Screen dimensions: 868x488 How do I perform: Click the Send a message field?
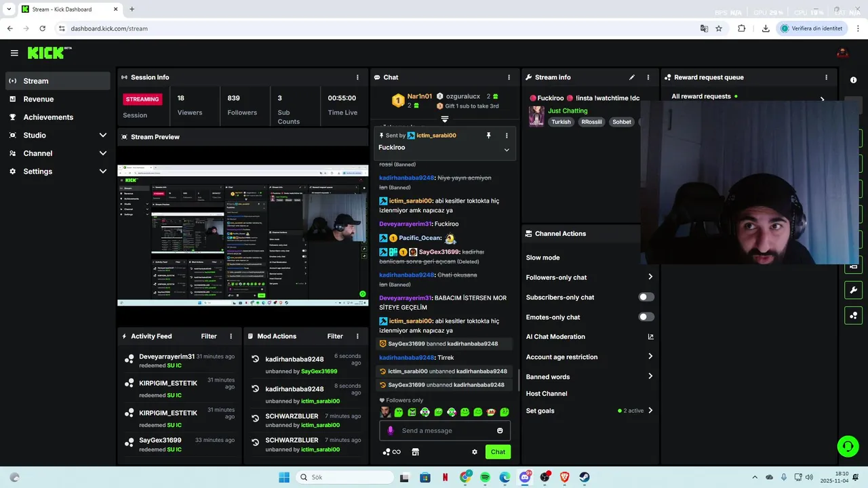445,430
